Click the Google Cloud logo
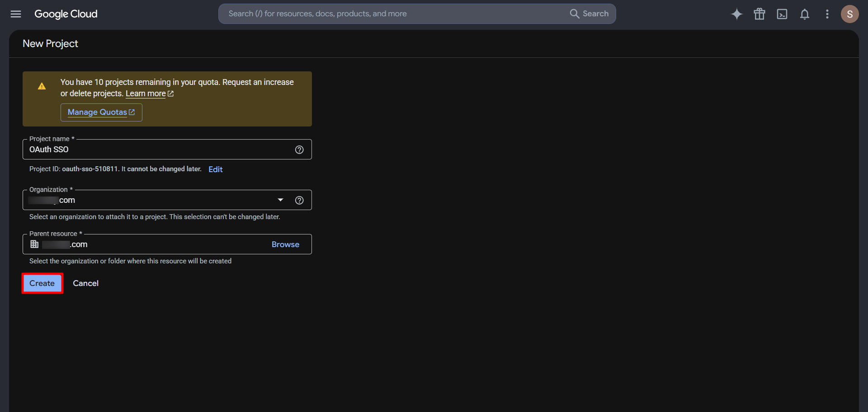 point(66,14)
